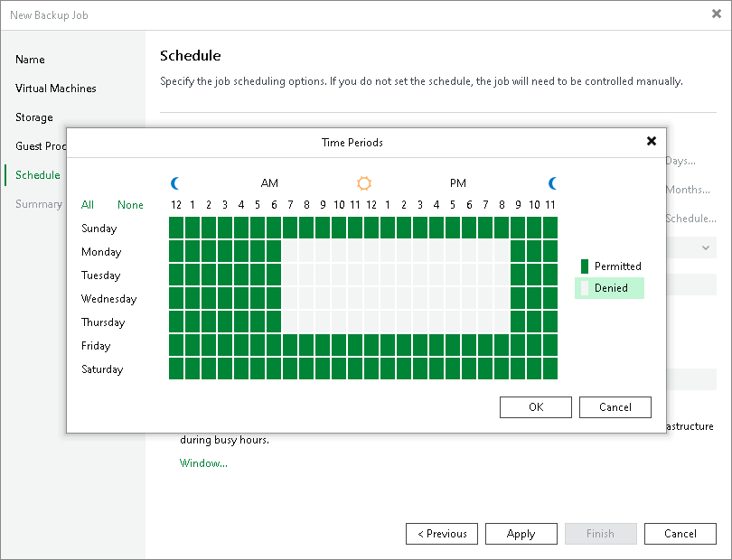
Task: Select the Permitted legend option
Action: pyautogui.click(x=610, y=266)
